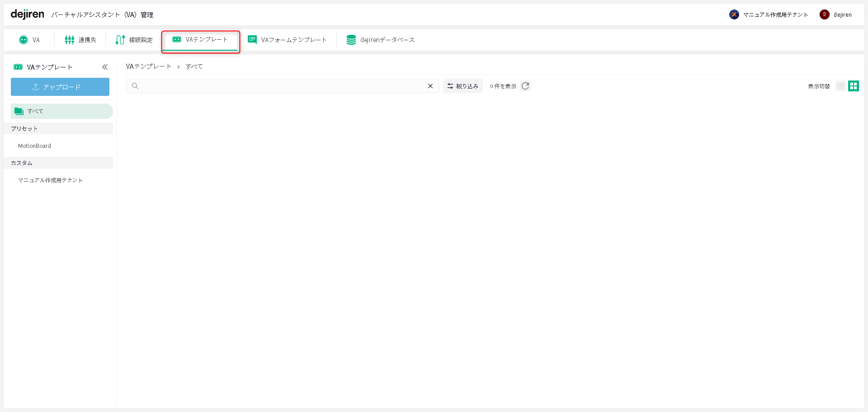Click the user avatar D icon
The width and height of the screenshot is (868, 412).
[x=825, y=14]
